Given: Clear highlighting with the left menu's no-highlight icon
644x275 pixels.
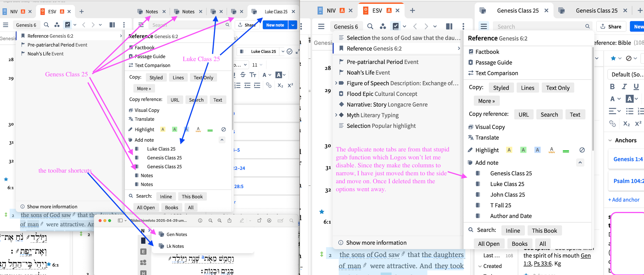Looking at the screenshot, I should [x=224, y=130].
